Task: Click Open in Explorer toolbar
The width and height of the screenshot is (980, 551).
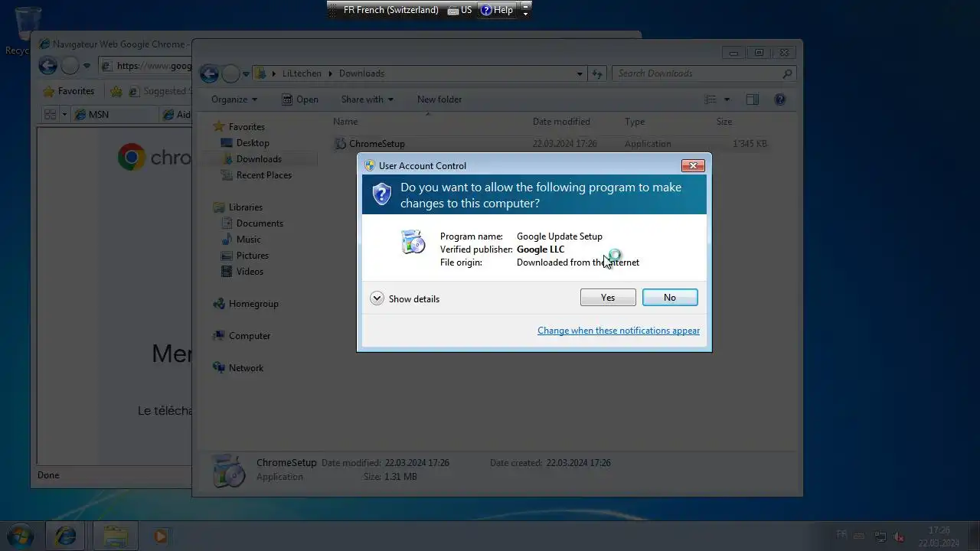Action: tap(299, 99)
